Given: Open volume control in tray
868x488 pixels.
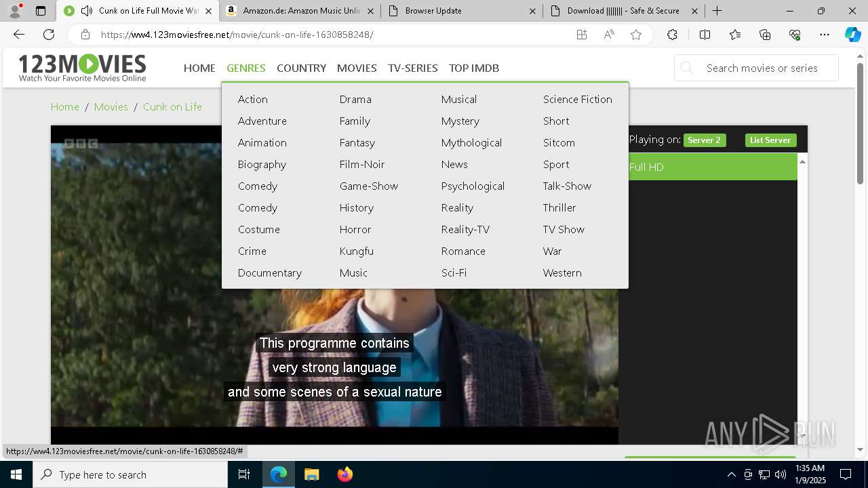Looking at the screenshot, I should click(781, 474).
